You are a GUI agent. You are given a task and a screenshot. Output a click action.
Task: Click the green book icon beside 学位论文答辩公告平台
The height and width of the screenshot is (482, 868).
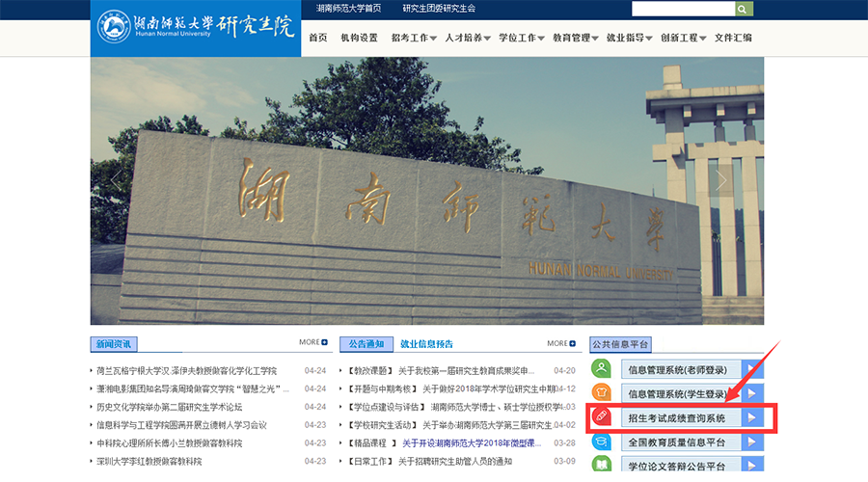tap(601, 464)
